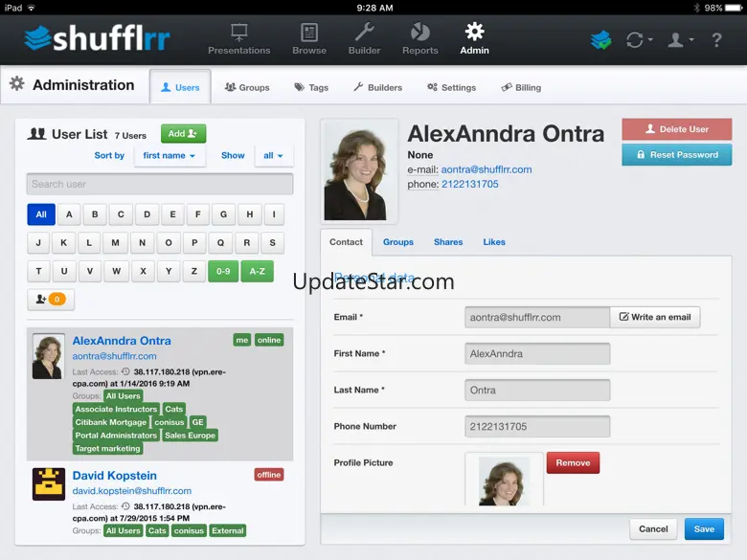Open David Kopstein name link

[114, 475]
